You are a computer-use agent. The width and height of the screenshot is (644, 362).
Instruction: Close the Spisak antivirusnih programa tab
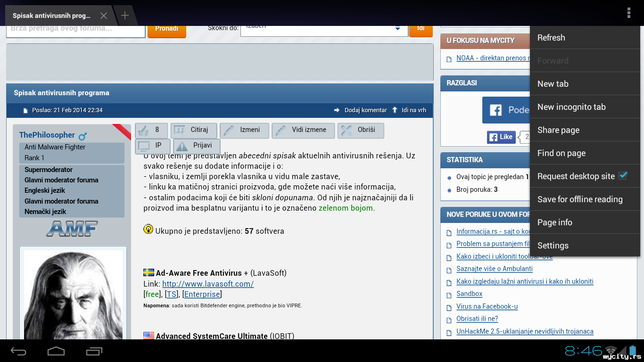point(104,16)
